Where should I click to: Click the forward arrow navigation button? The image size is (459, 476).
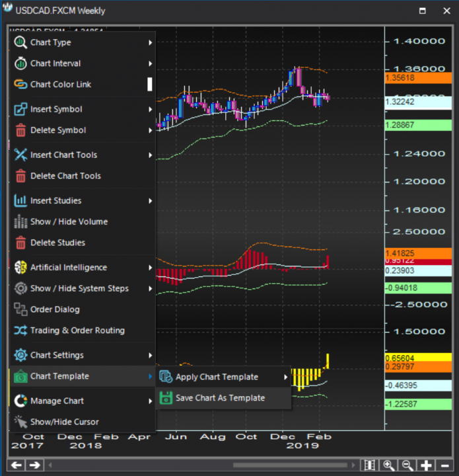[34, 465]
